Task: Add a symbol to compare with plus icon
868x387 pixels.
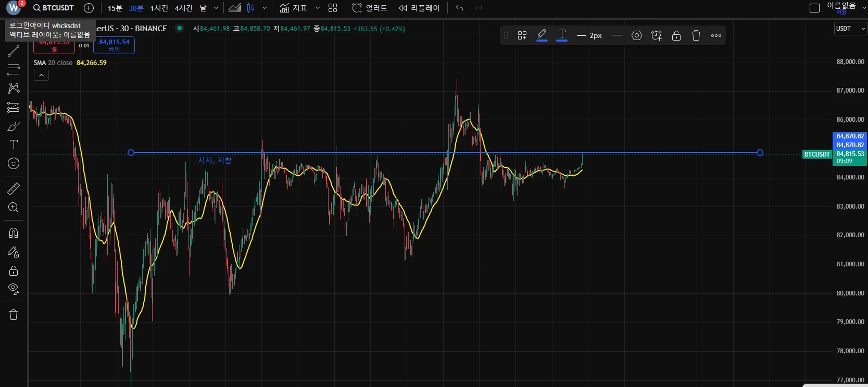Action: 89,8
